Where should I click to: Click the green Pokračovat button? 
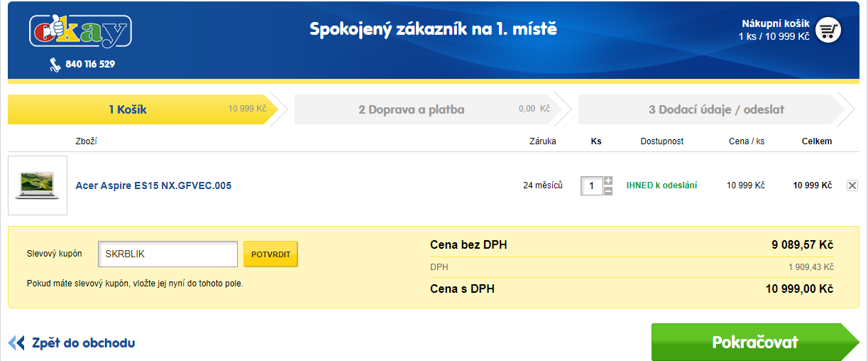click(755, 343)
